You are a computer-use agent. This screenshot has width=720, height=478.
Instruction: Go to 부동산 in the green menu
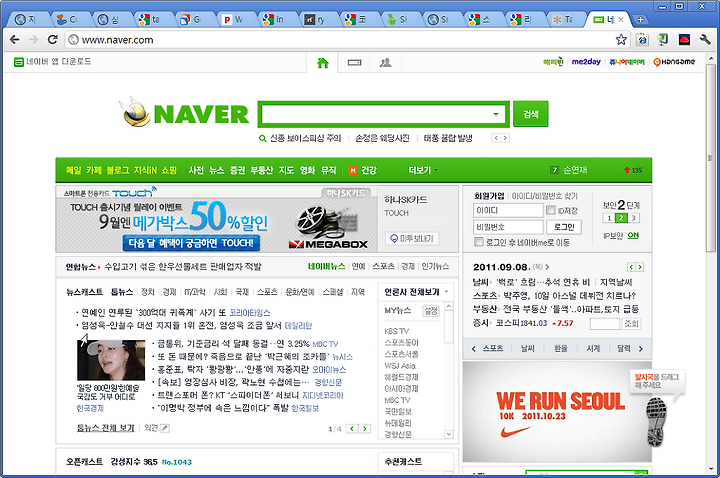coord(261,170)
